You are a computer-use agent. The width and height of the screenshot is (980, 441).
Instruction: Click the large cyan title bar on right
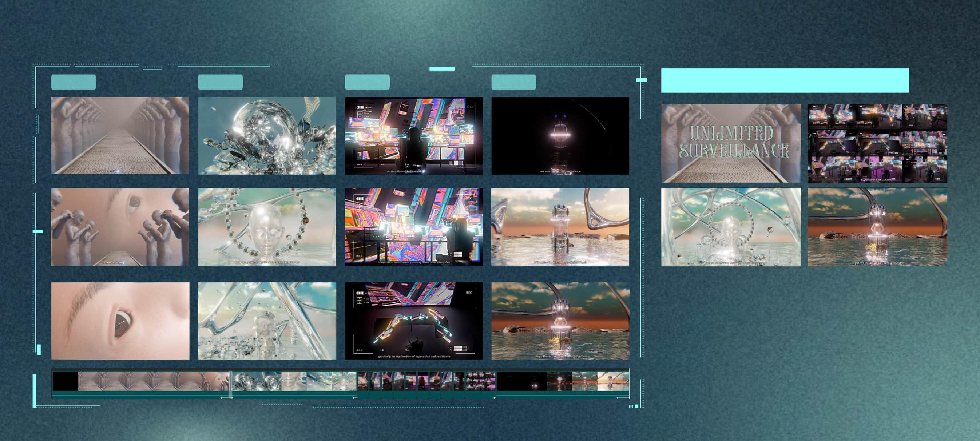coord(785,80)
